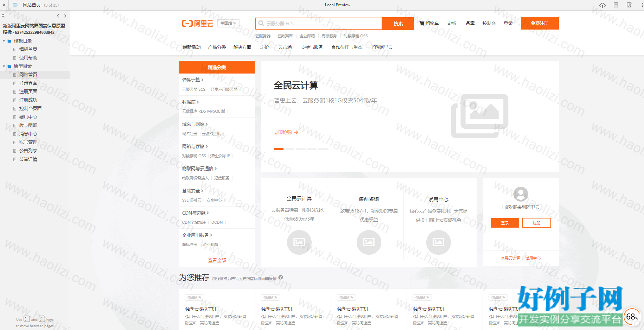Screen dimensions: 644x330
Task: Click the inspect icon beside the notes icon
Action: click(629, 5)
